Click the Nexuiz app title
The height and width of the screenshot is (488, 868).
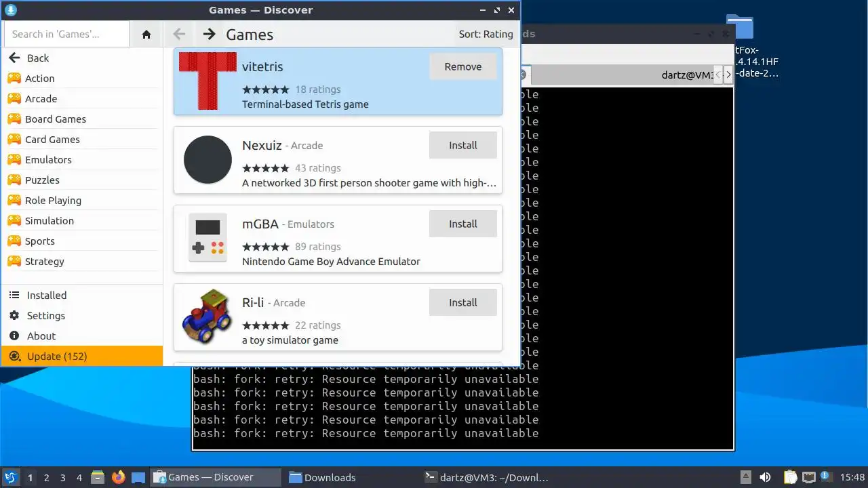pyautogui.click(x=261, y=145)
